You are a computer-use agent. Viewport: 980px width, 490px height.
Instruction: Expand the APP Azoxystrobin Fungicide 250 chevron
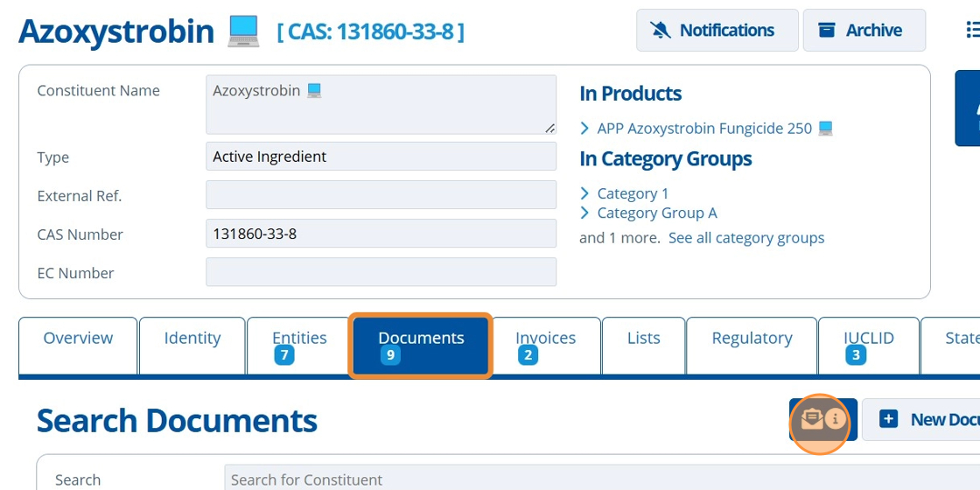point(584,129)
